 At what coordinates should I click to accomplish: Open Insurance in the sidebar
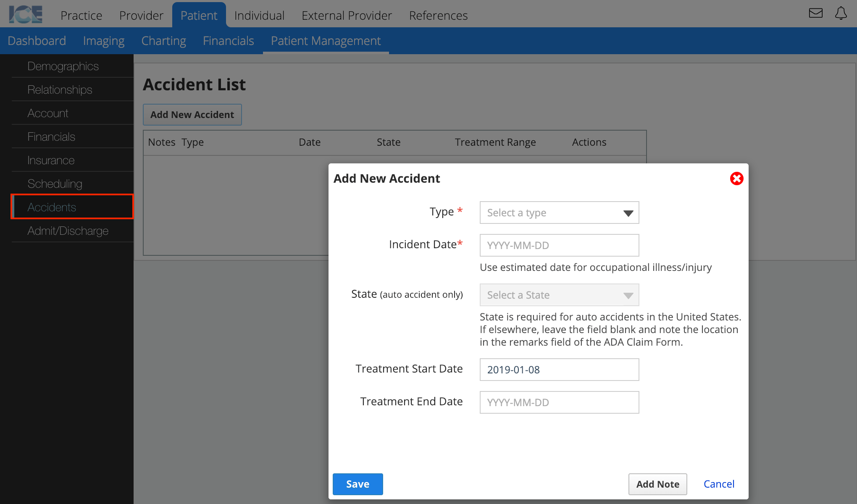pos(72,160)
